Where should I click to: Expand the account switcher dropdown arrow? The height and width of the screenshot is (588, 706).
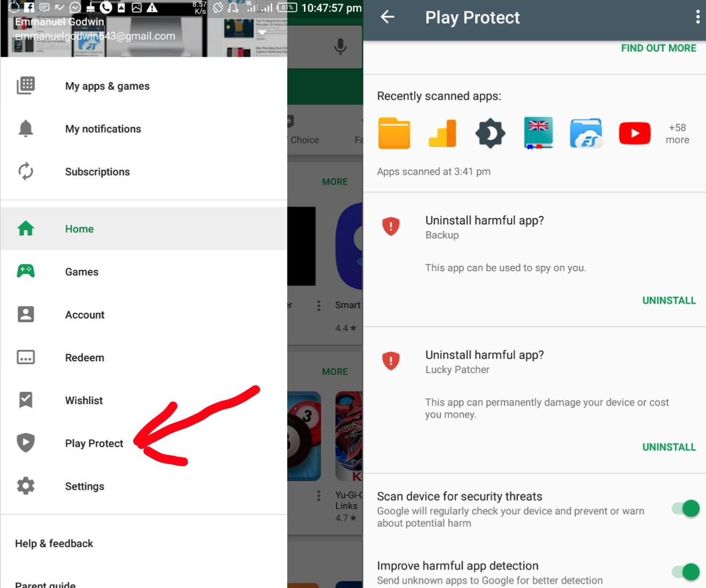(262, 33)
